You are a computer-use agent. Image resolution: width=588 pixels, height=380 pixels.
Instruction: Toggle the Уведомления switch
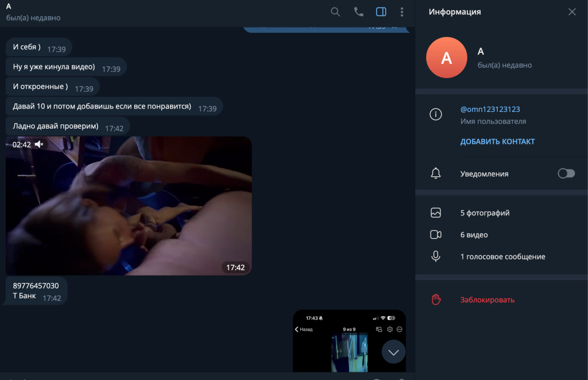[566, 173]
